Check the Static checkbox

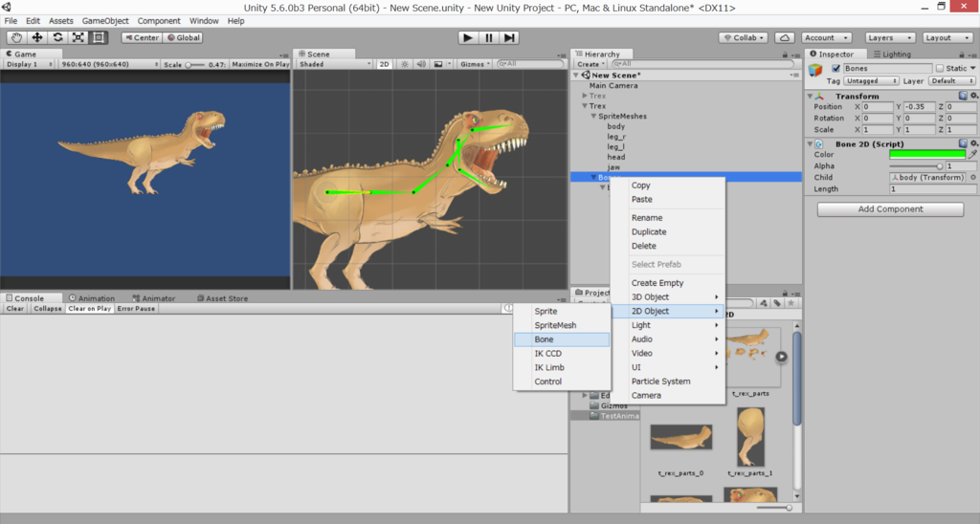pyautogui.click(x=940, y=68)
